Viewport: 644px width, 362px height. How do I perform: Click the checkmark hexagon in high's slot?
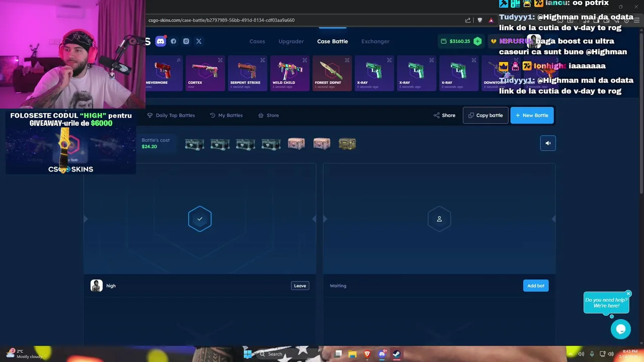(200, 219)
